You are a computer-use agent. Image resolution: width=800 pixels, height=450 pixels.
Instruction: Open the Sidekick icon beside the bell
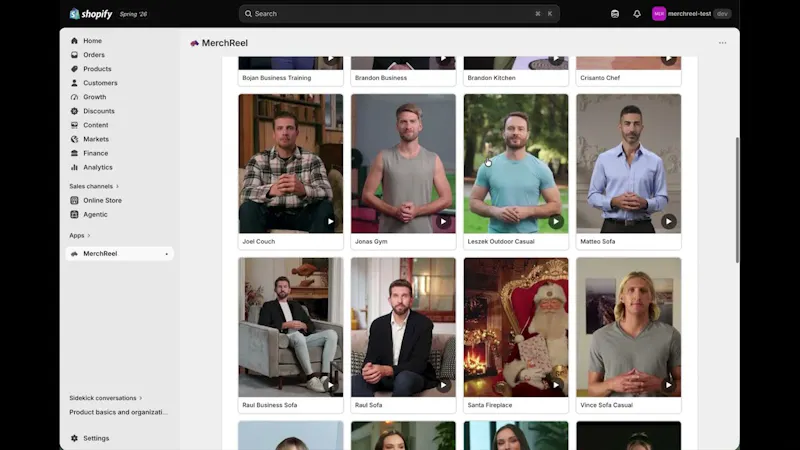(615, 14)
